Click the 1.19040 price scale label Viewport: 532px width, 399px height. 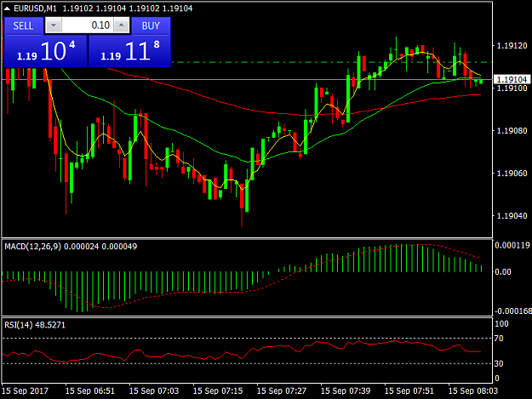tap(512, 216)
